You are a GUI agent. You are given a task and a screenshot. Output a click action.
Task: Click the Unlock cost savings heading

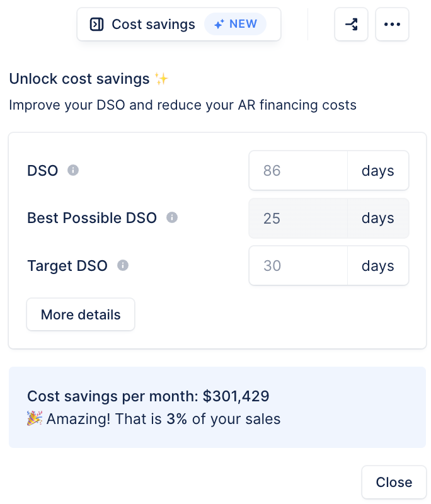coord(79,79)
